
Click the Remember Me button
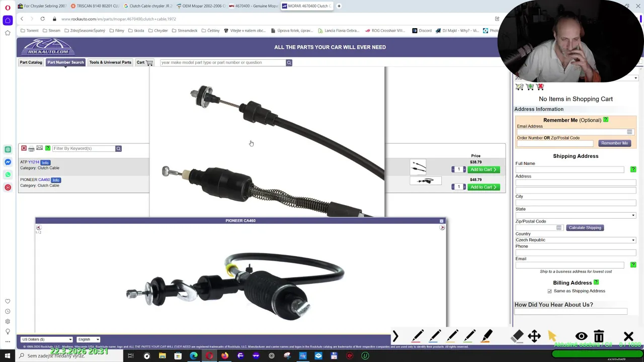tap(614, 143)
